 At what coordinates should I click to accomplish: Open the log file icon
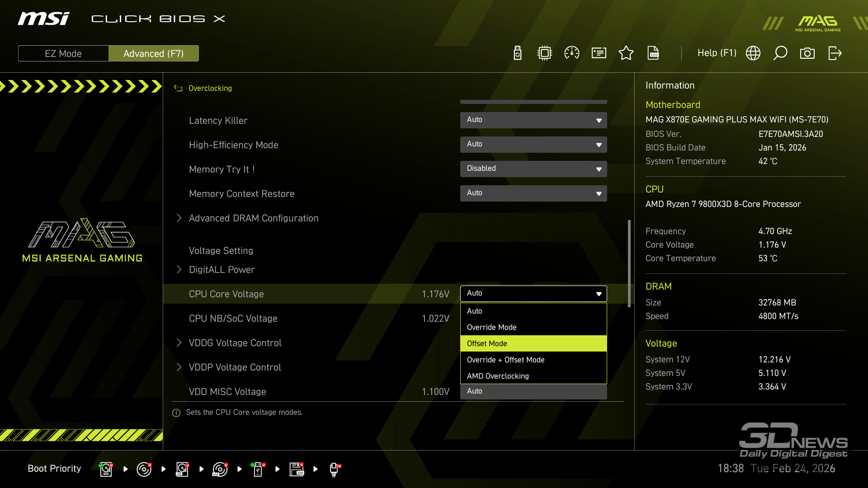pos(653,53)
